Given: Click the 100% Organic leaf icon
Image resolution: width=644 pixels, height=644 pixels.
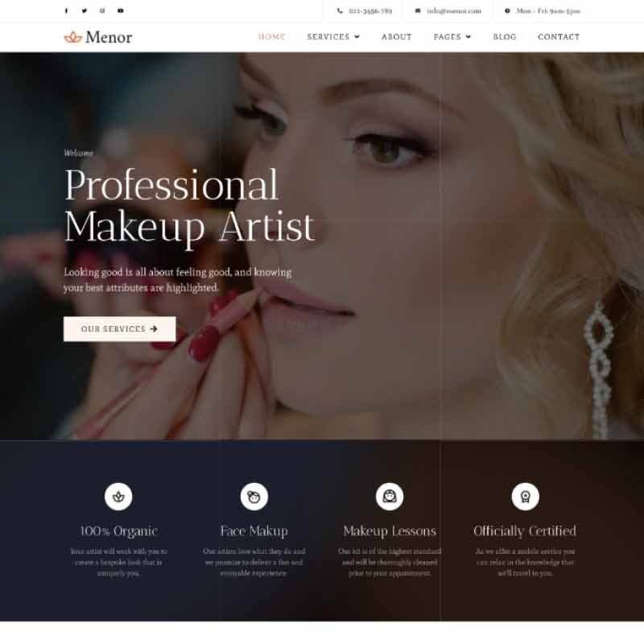Looking at the screenshot, I should tap(118, 497).
